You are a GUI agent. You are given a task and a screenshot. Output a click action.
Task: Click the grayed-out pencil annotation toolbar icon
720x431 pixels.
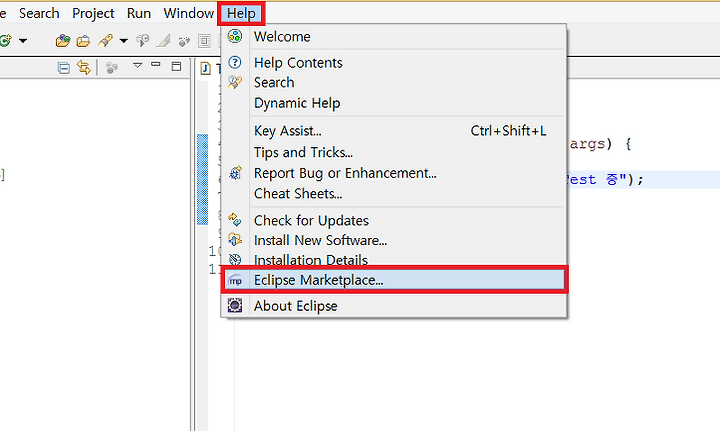[163, 41]
